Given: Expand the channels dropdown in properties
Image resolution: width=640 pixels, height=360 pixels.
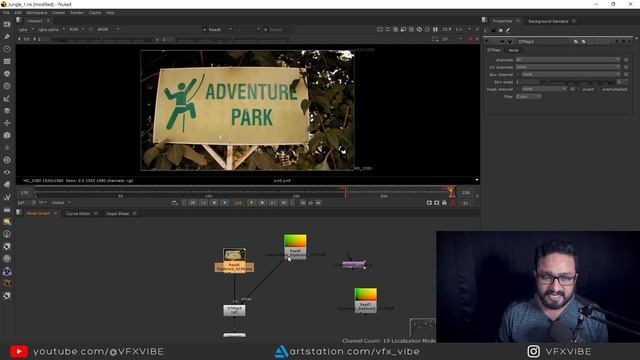Looking at the screenshot, I should (567, 60).
